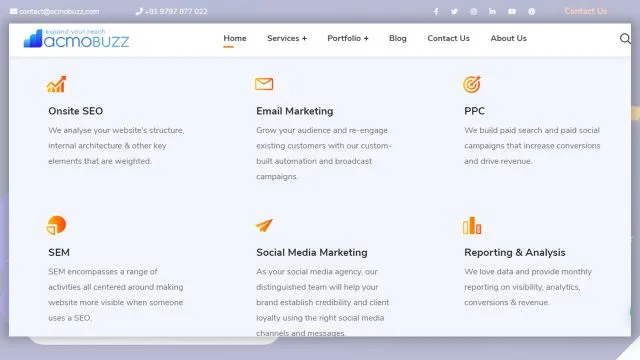The height and width of the screenshot is (360, 640).
Task: Click the acmoBUZZ logo
Action: 76,38
